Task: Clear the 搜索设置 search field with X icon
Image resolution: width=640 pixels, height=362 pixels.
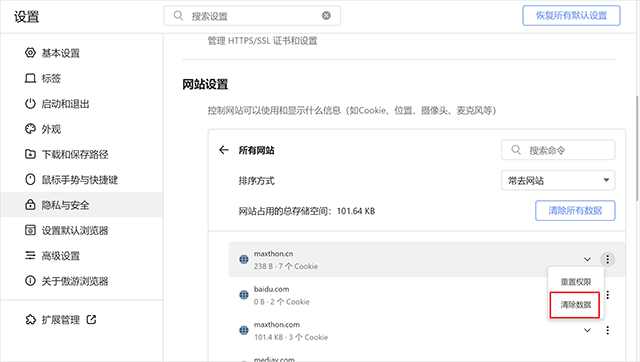Action: 326,16
